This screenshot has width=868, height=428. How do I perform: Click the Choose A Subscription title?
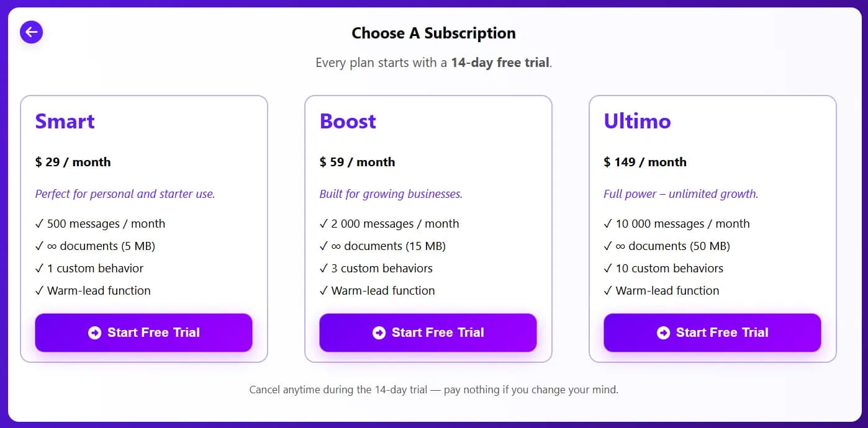(433, 33)
